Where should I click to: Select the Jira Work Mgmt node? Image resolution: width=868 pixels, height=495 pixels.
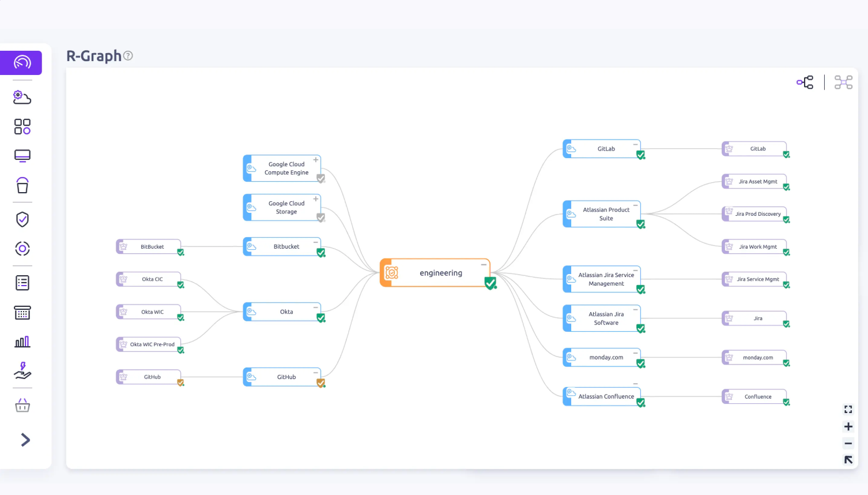[x=754, y=247]
